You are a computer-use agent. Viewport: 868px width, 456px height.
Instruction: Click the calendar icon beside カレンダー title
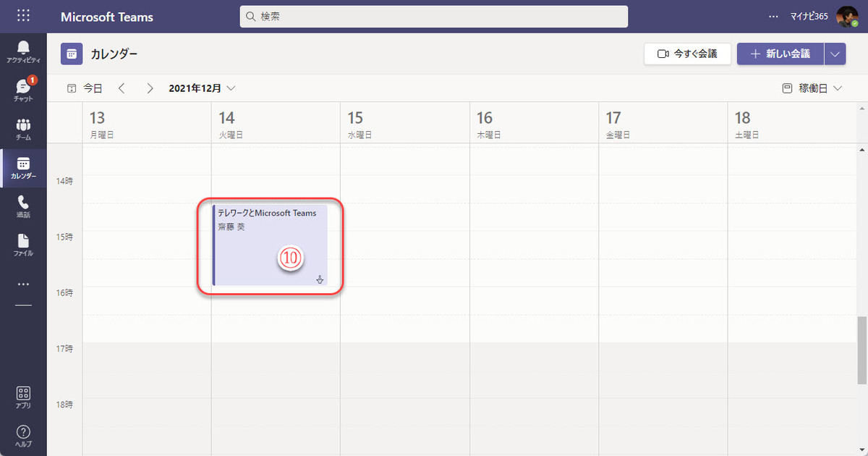(x=72, y=54)
